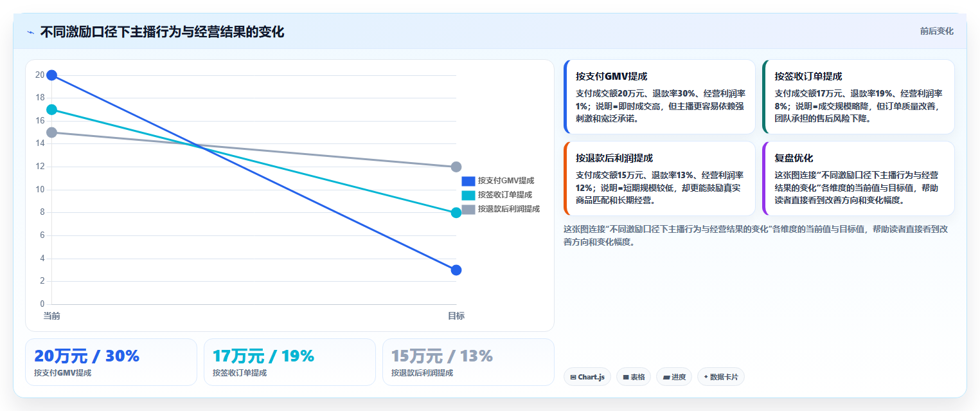Toggle the 按支付GMV提成 series in the legend

tap(498, 181)
